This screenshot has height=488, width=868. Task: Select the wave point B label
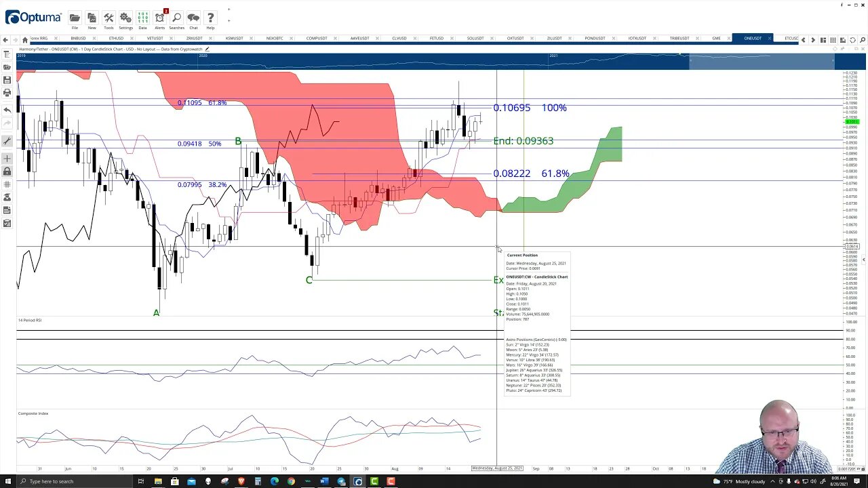(x=238, y=141)
